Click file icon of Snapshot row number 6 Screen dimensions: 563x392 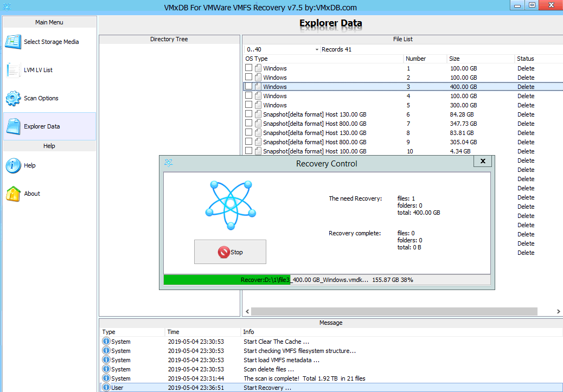[x=258, y=114]
